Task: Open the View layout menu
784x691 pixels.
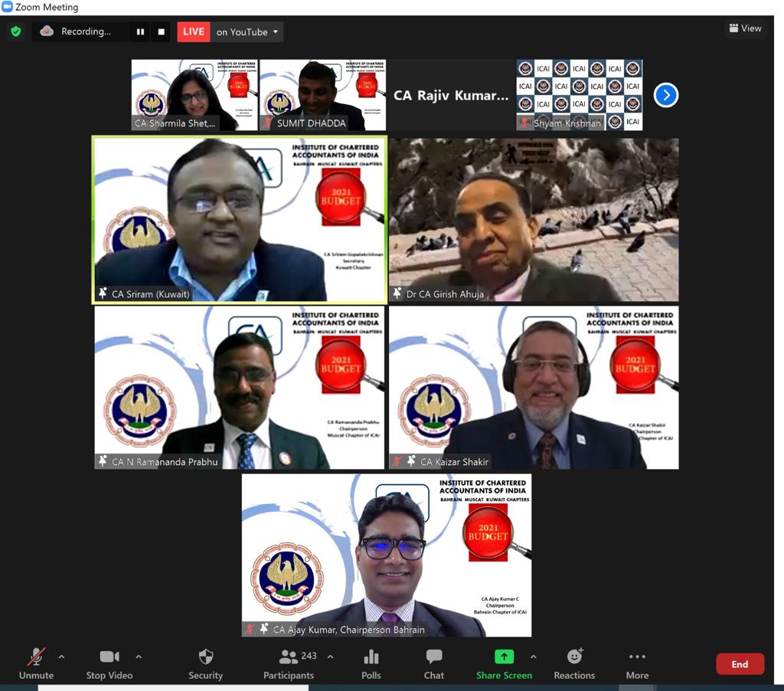Action: [745, 28]
